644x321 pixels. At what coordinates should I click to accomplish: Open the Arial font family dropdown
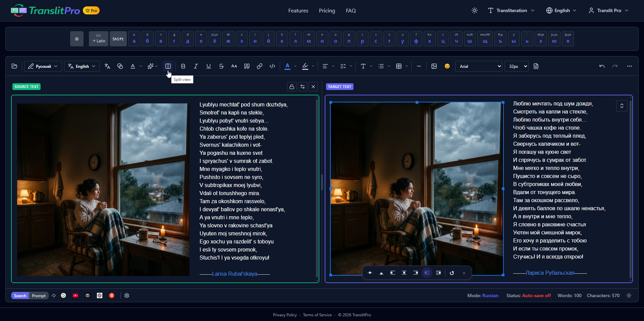[x=479, y=66]
